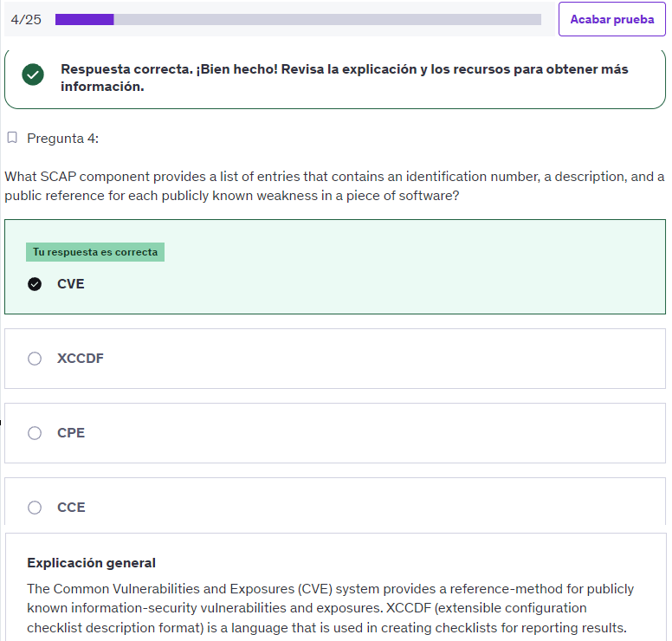Viewport: 672px width, 641px height.
Task: Click the XCCDF answer label text
Action: pos(81,359)
